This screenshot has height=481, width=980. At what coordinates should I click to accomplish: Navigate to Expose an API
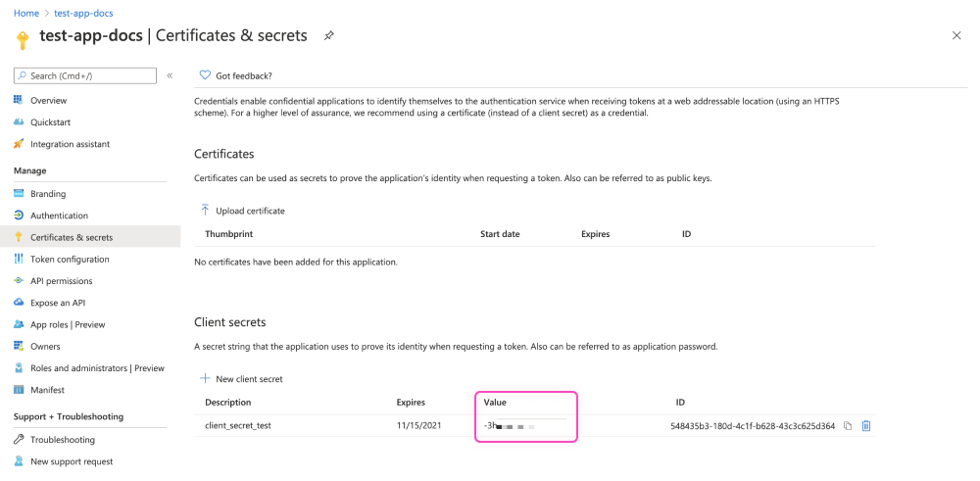(x=57, y=303)
